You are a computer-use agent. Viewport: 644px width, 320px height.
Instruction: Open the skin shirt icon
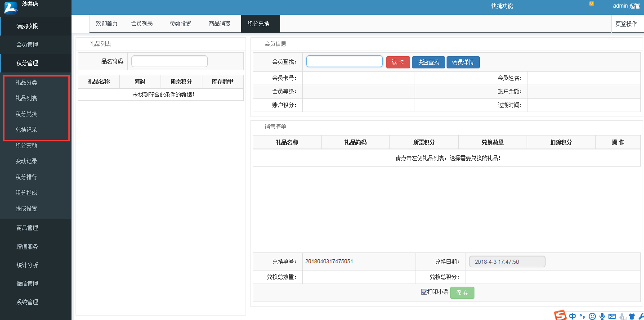pos(632,316)
